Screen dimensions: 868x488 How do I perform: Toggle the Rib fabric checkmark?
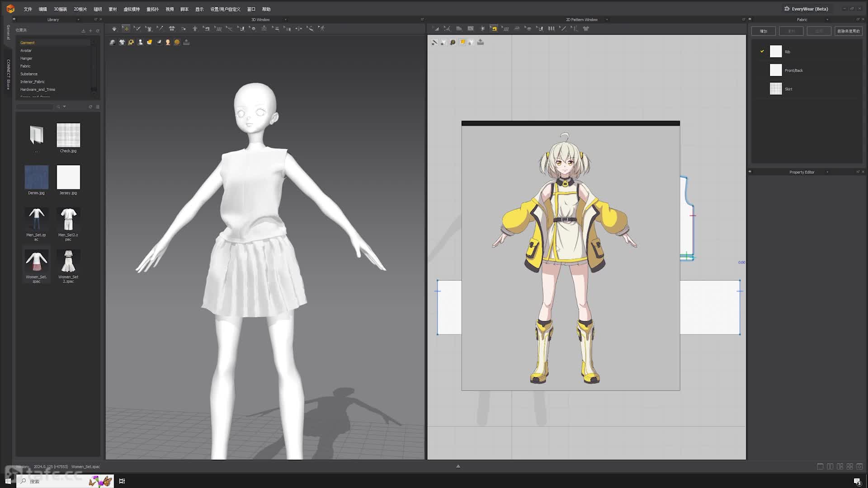(x=762, y=52)
